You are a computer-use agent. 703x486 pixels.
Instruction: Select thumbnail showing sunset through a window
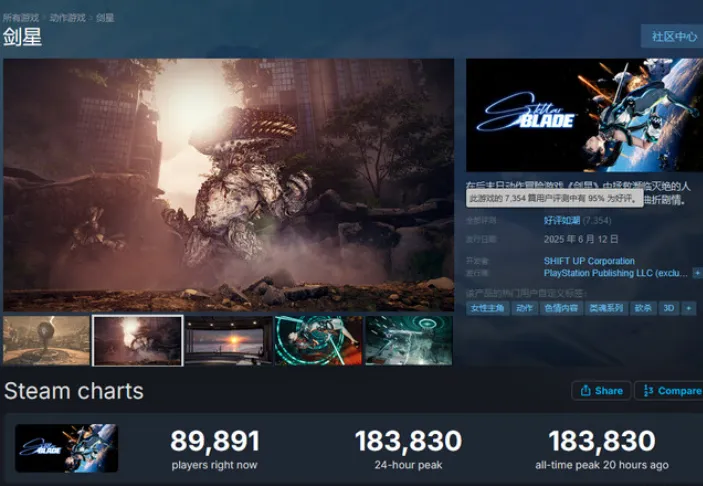229,340
